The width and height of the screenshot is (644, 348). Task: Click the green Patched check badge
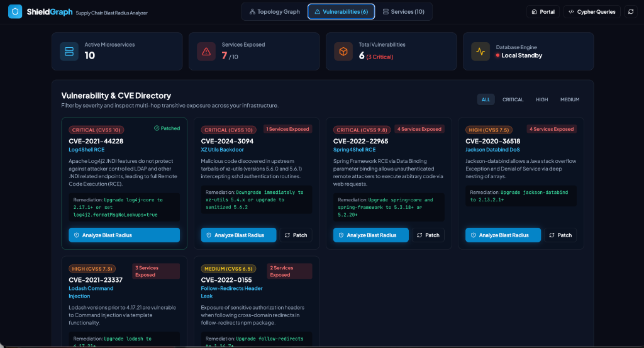pyautogui.click(x=167, y=128)
